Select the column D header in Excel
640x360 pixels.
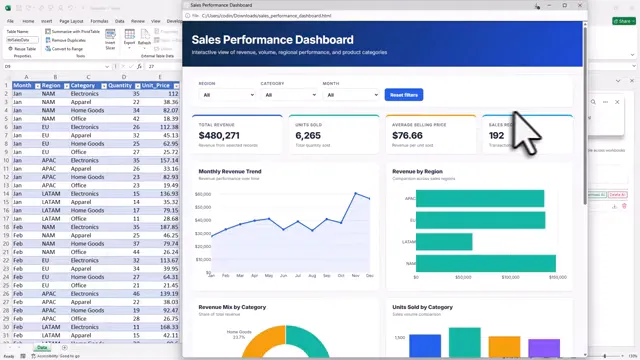pyautogui.click(x=124, y=77)
